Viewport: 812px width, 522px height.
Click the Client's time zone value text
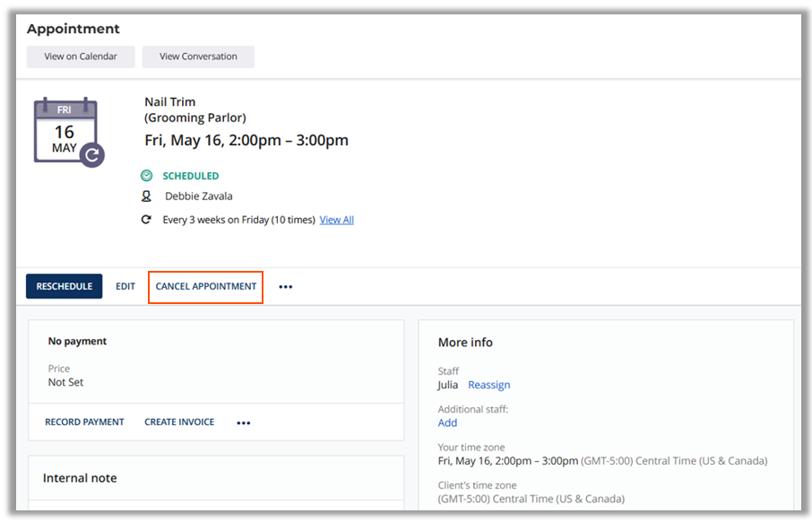tap(531, 499)
